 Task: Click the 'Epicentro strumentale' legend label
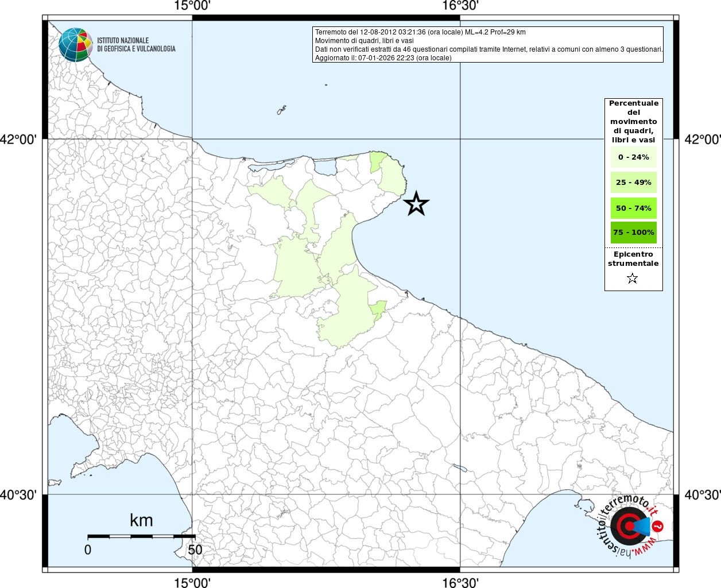(x=633, y=259)
